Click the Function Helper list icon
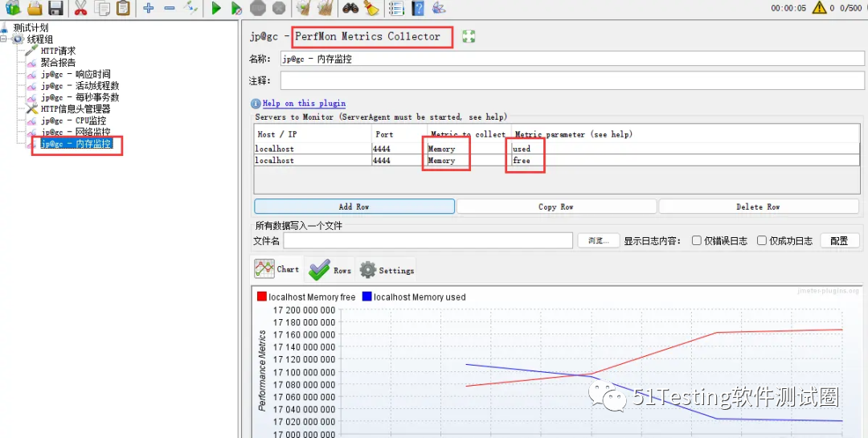The width and height of the screenshot is (868, 438). pos(395,8)
